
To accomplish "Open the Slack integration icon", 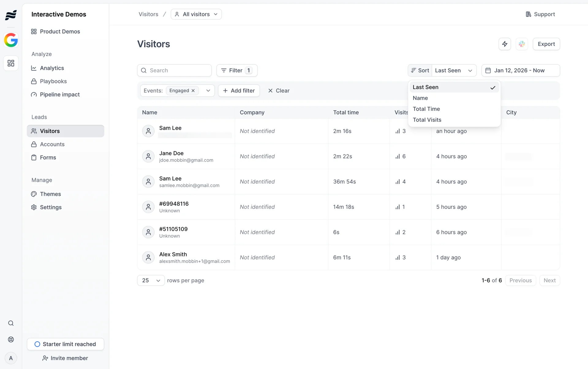I will 522,44.
